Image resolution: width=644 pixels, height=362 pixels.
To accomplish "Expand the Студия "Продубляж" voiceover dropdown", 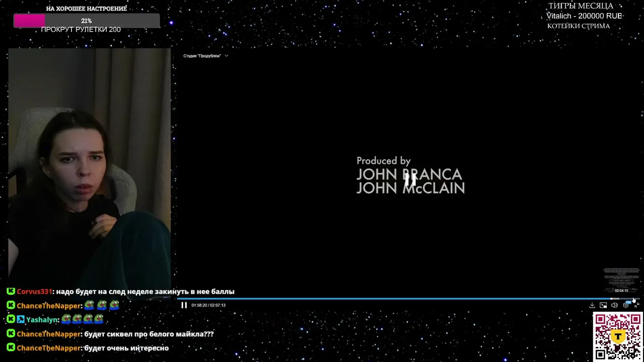I will click(x=206, y=56).
